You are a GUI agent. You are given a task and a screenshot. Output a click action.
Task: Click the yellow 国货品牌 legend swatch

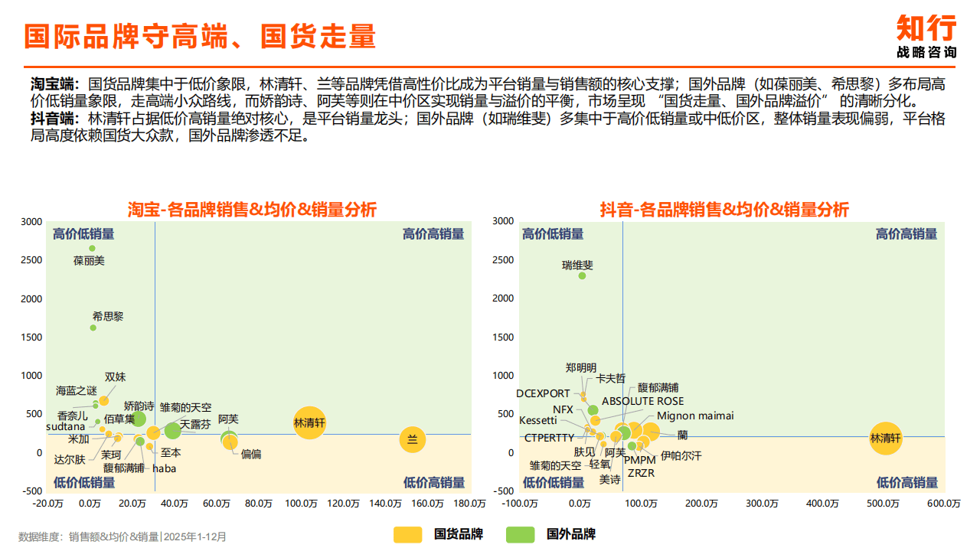pyautogui.click(x=407, y=534)
